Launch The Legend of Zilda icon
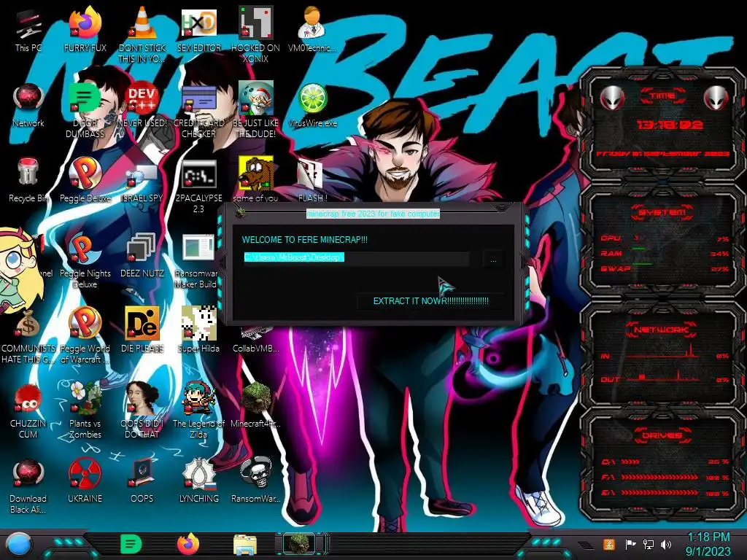Viewport: 747px width, 560px height. tap(198, 411)
